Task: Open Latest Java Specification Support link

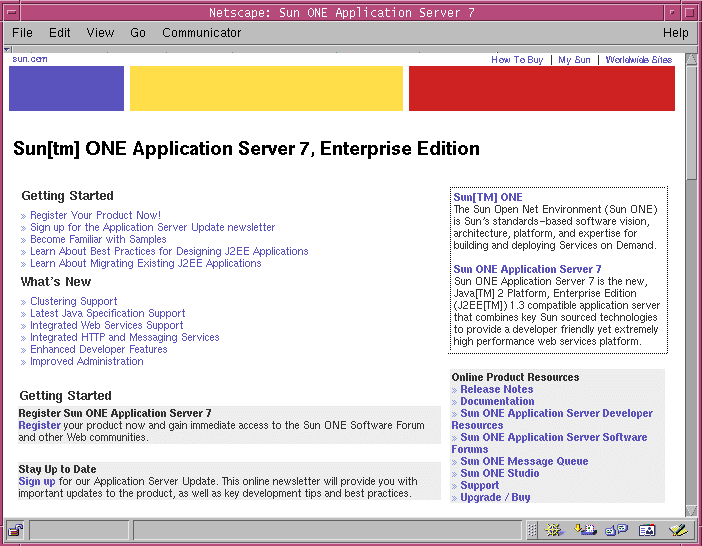Action: 107,313
